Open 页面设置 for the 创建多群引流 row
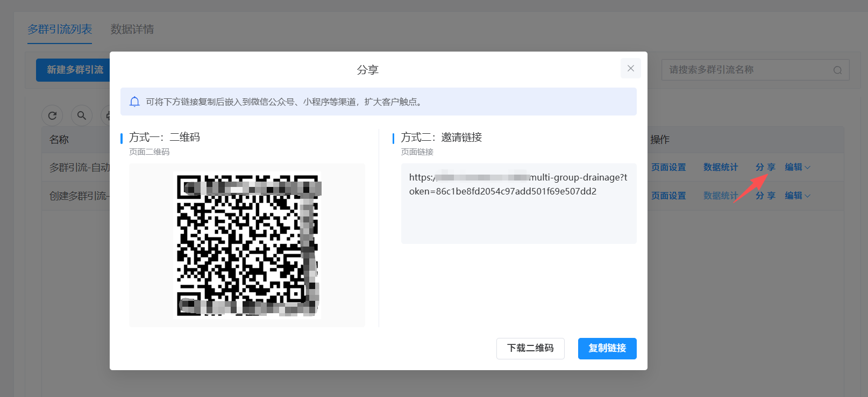Viewport: 868px width, 397px height. (668, 196)
